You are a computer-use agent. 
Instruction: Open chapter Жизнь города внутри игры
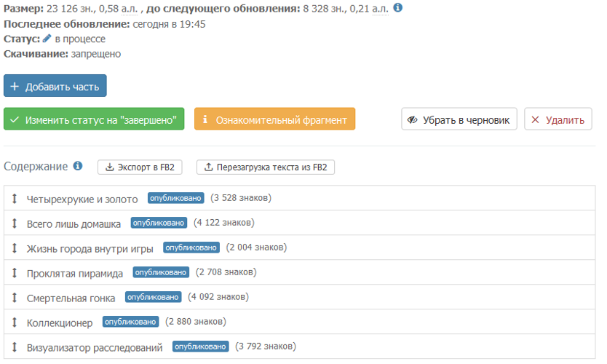click(90, 248)
